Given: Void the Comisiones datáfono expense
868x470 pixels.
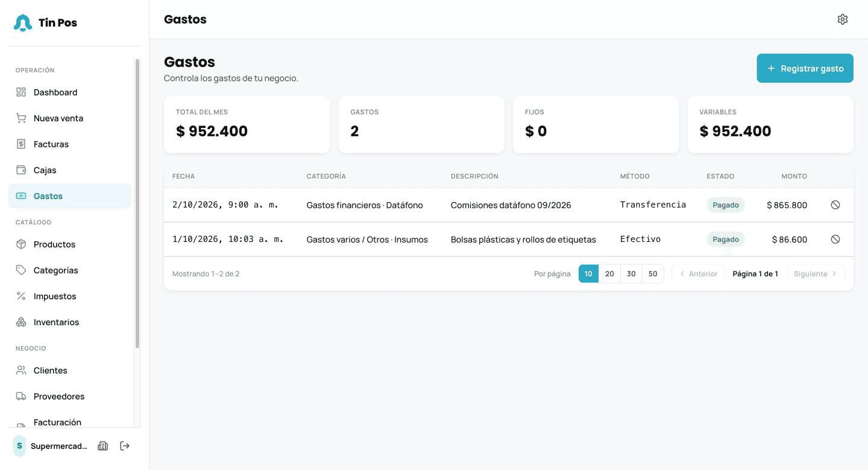Looking at the screenshot, I should pos(835,205).
